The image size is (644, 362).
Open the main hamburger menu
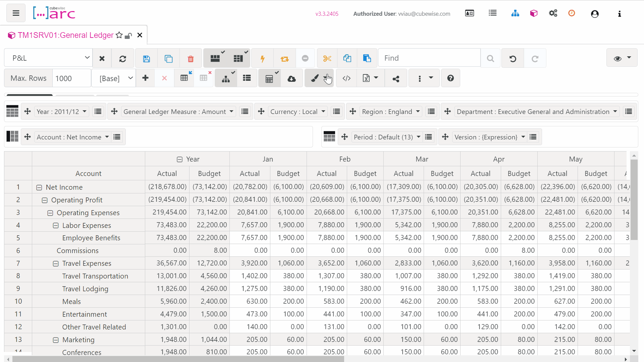click(x=16, y=13)
